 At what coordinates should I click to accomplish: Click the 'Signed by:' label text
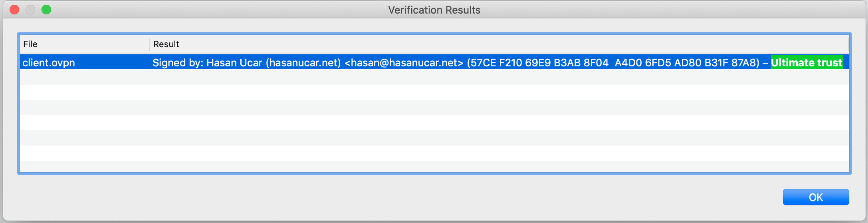(x=178, y=63)
